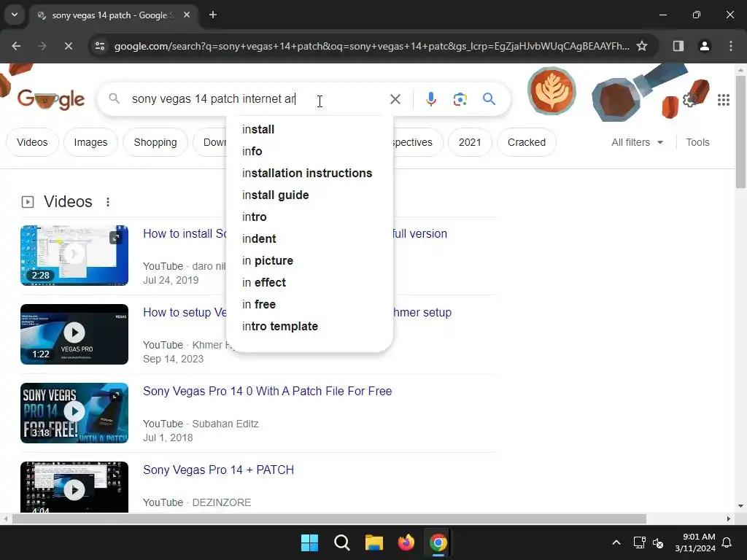747x560 pixels.
Task: Launch Firefox from the taskbar
Action: click(406, 542)
